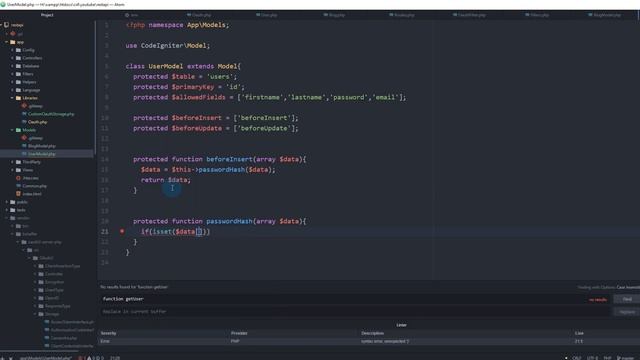Collapse the app folder arrow
This screenshot has height=360, width=640.
[7, 42]
